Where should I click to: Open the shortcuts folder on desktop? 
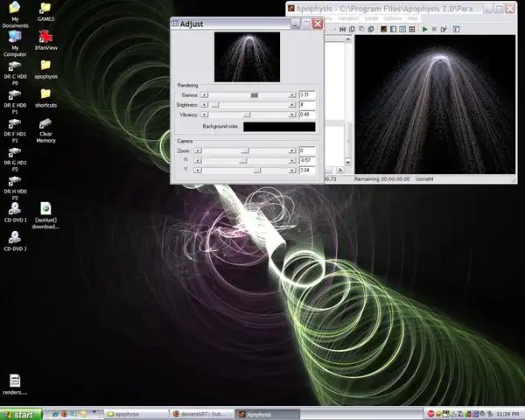(x=45, y=94)
